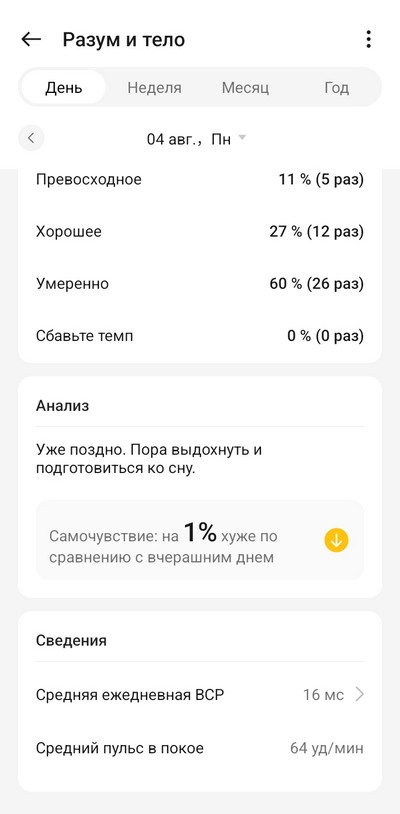
Task: Go to previous day with left chevron
Action: pos(31,138)
